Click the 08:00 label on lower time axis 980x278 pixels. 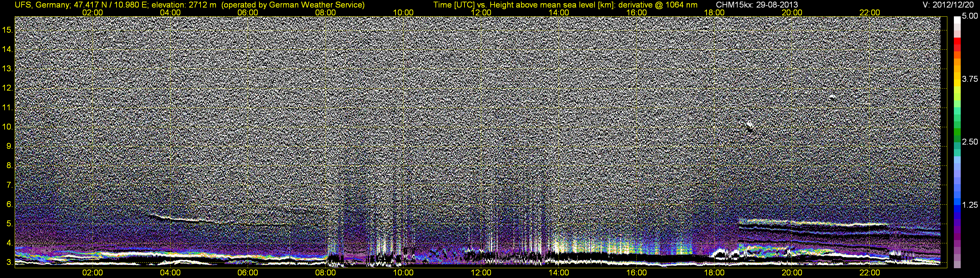326,273
